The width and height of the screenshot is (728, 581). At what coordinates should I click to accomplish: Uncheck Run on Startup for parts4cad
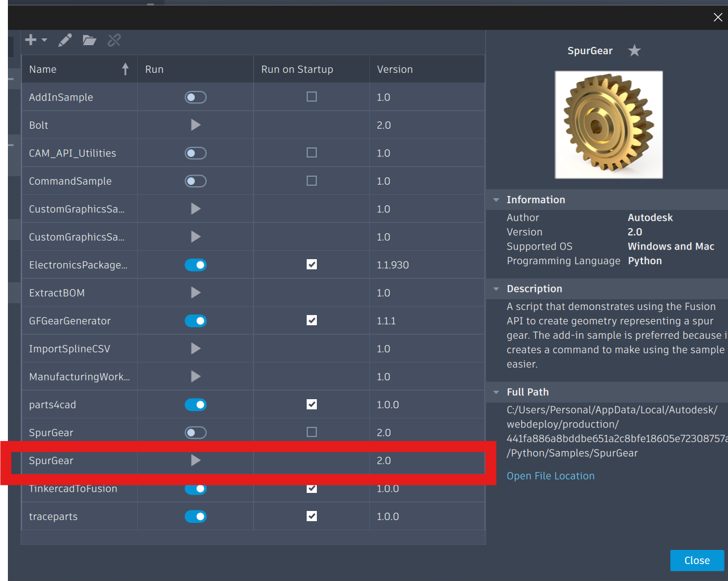pyautogui.click(x=311, y=404)
